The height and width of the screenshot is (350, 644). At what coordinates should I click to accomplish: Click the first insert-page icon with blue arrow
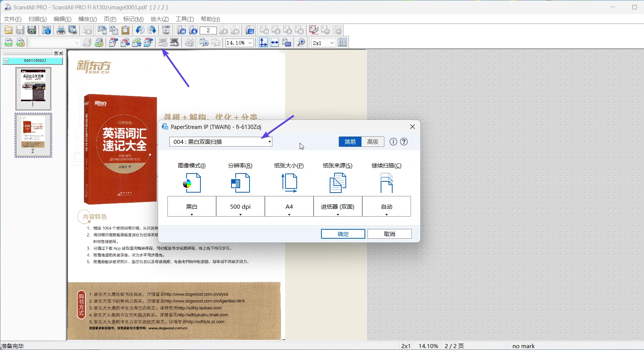click(113, 43)
